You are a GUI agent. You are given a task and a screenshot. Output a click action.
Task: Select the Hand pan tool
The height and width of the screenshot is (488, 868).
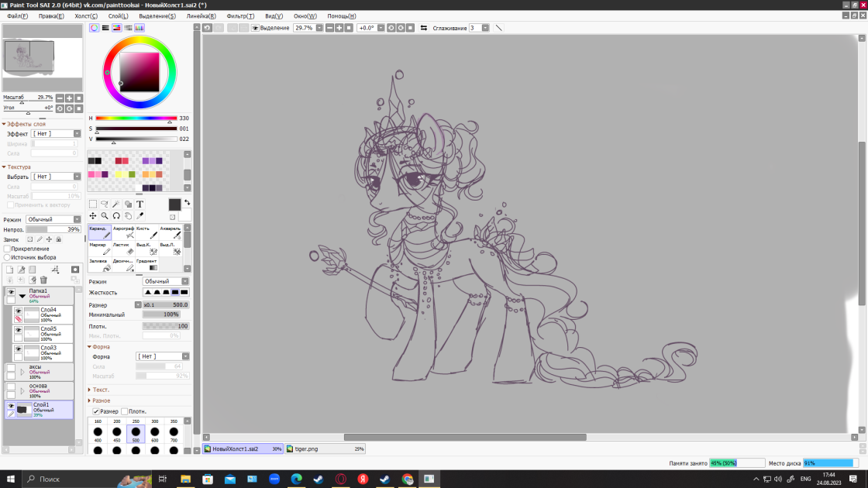pos(128,216)
